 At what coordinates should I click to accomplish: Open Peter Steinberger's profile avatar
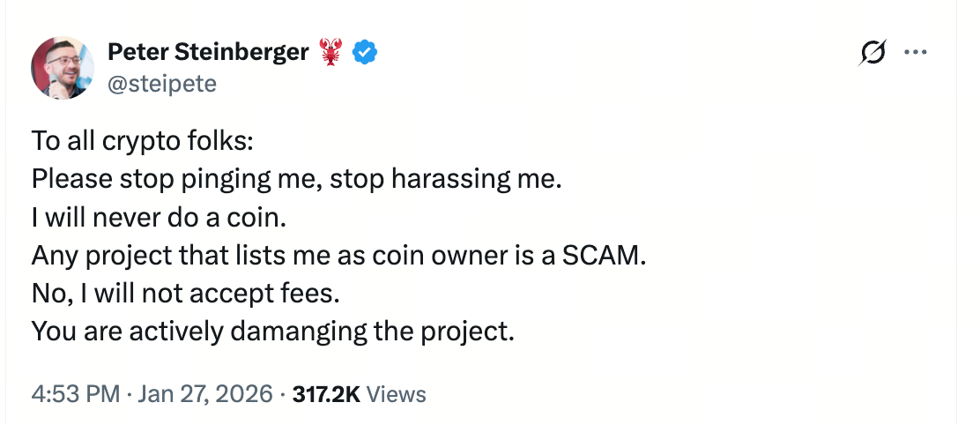[63, 67]
